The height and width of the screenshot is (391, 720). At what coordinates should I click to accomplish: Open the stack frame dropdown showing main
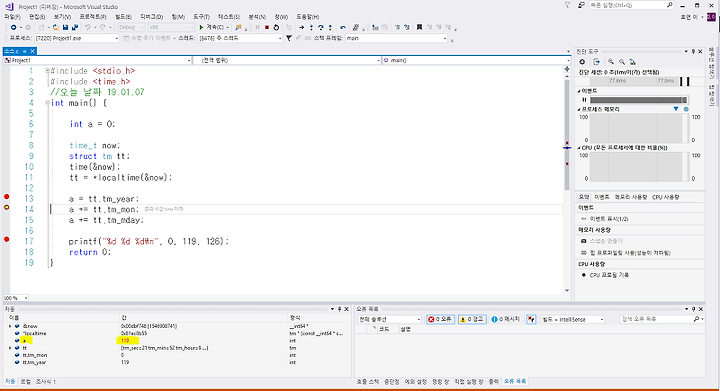396,38
